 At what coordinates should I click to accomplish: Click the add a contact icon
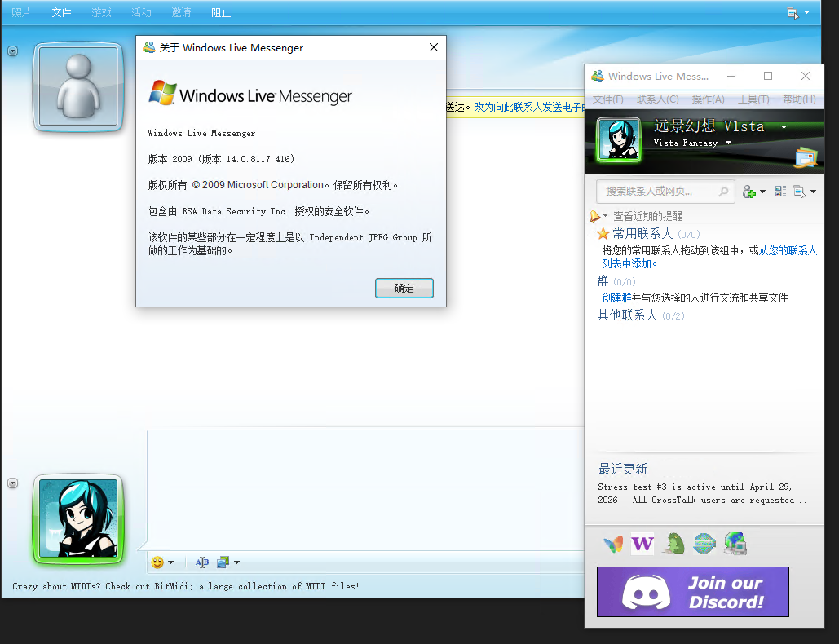click(749, 192)
